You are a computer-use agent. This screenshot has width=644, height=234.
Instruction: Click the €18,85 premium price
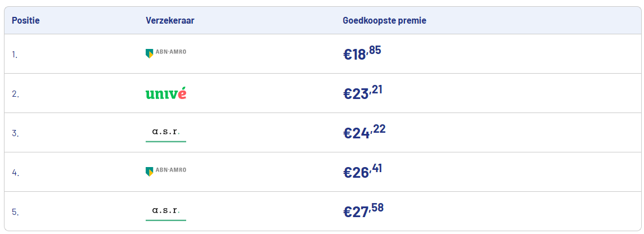tap(362, 53)
